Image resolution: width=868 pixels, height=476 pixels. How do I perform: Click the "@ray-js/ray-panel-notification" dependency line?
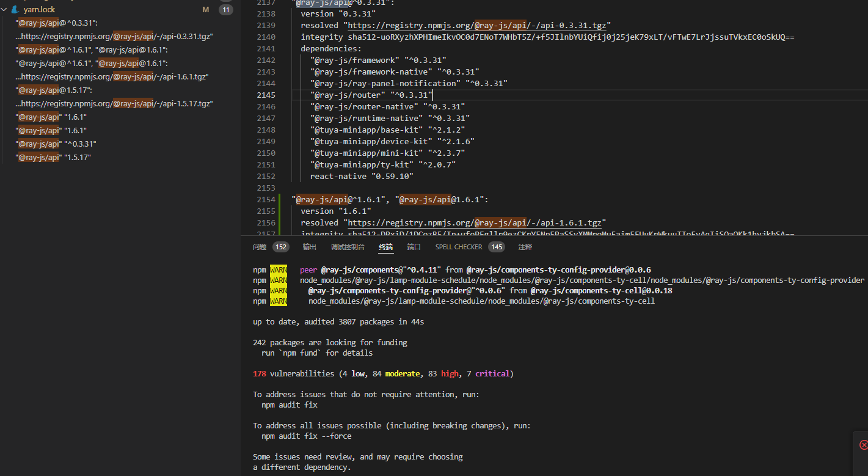(x=409, y=84)
